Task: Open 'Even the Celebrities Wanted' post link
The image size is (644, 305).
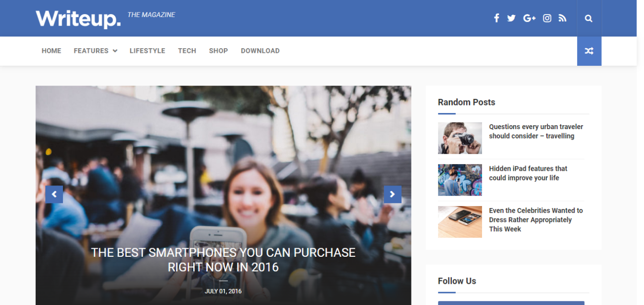Action: 536,220
